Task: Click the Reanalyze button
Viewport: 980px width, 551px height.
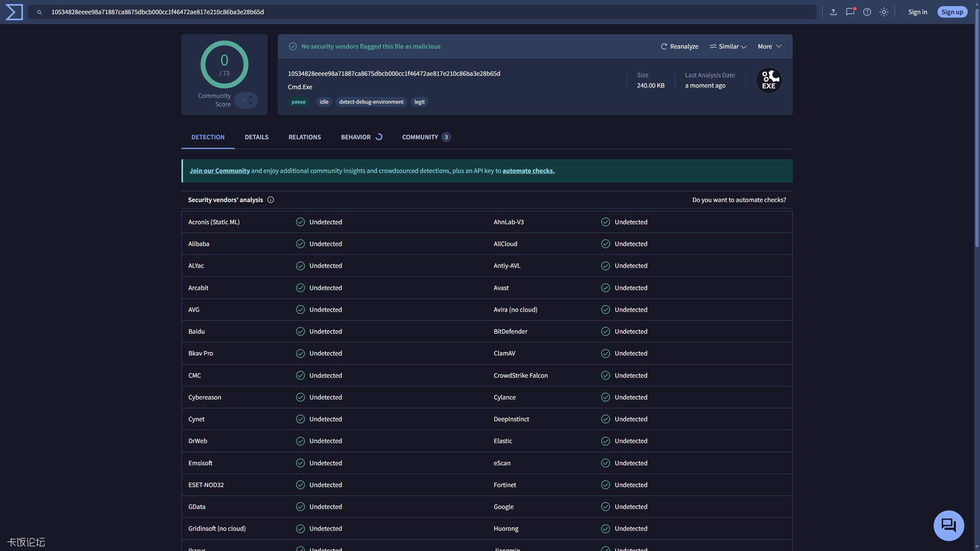Action: [x=679, y=46]
